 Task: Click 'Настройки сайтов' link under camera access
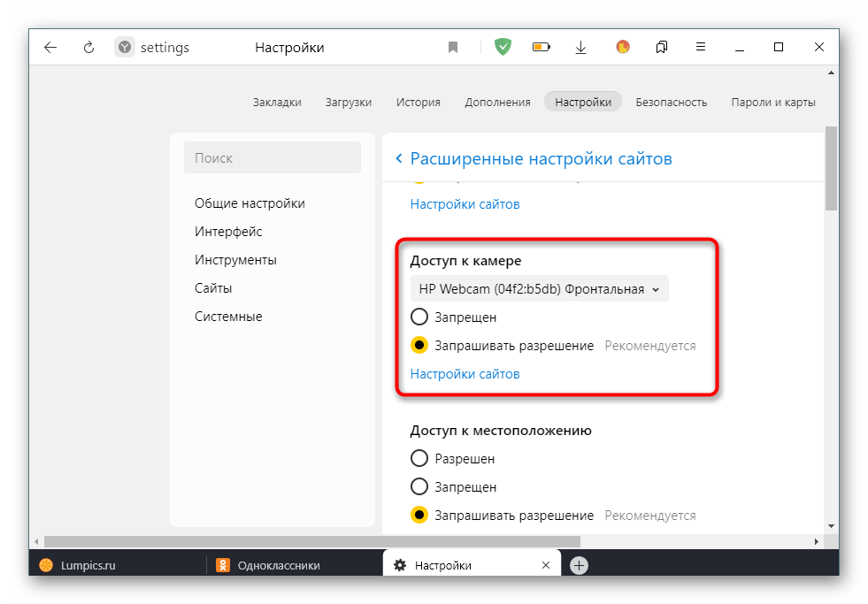[x=465, y=374]
